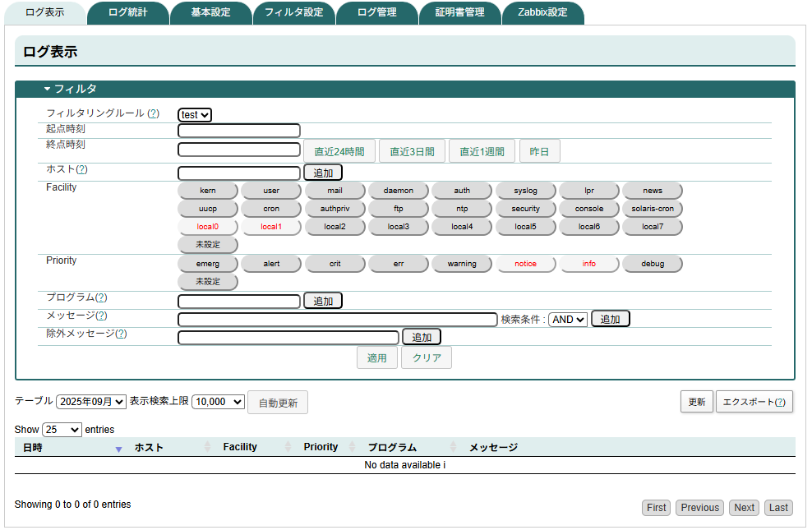Toggle the syslog facility filter
The image size is (812, 530).
(526, 190)
